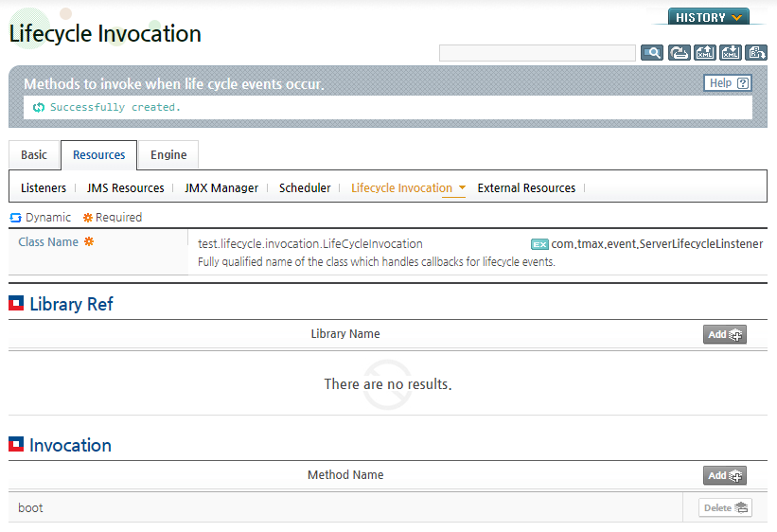Select the Lifecycle Invocation submenu item

click(x=402, y=188)
